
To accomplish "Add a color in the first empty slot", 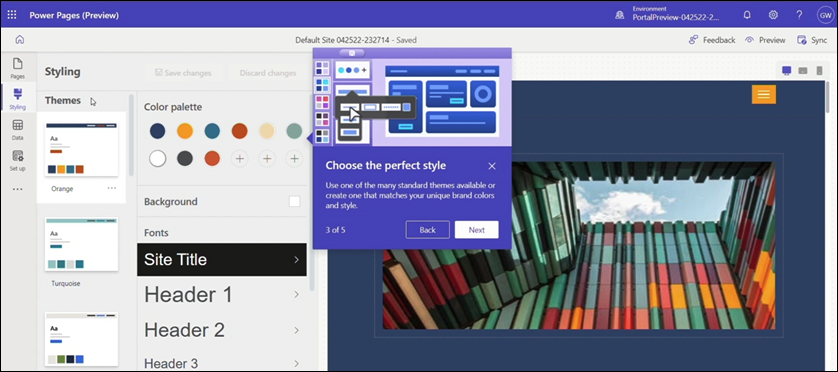I will (x=239, y=158).
